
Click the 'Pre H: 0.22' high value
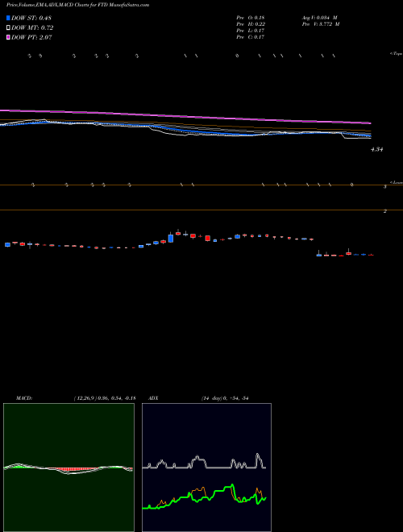(251, 24)
